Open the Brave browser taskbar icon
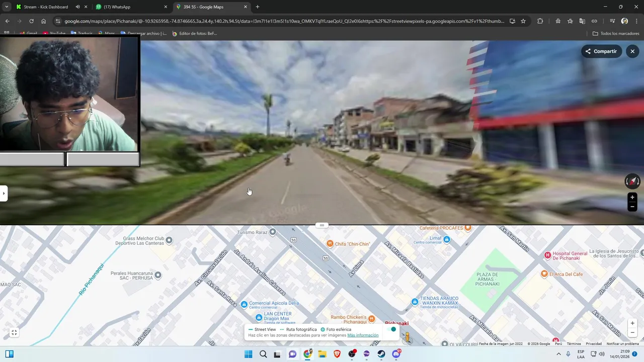The height and width of the screenshot is (362, 644). click(x=337, y=354)
